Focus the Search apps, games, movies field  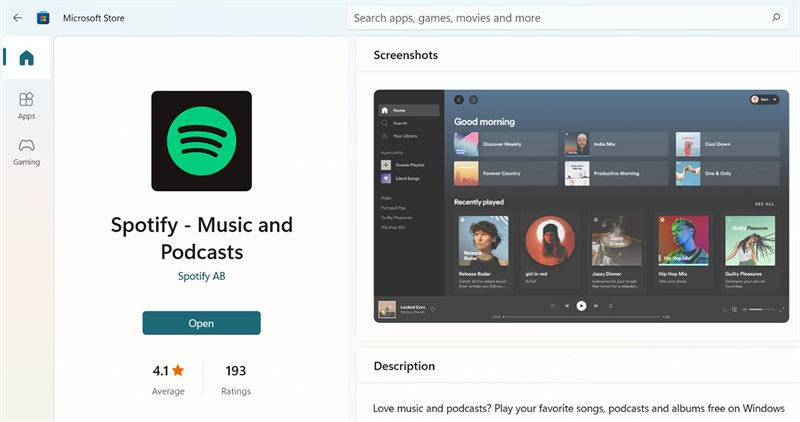pos(567,18)
